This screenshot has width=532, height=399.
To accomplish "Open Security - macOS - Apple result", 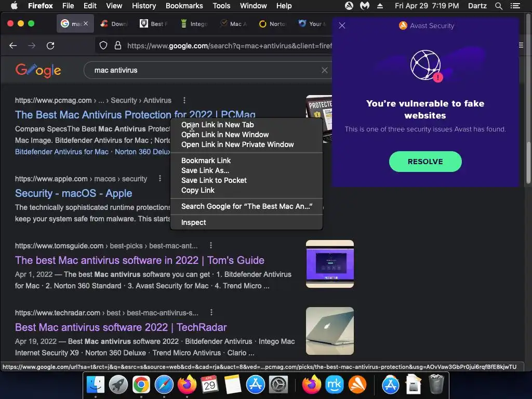I will 73,193.
